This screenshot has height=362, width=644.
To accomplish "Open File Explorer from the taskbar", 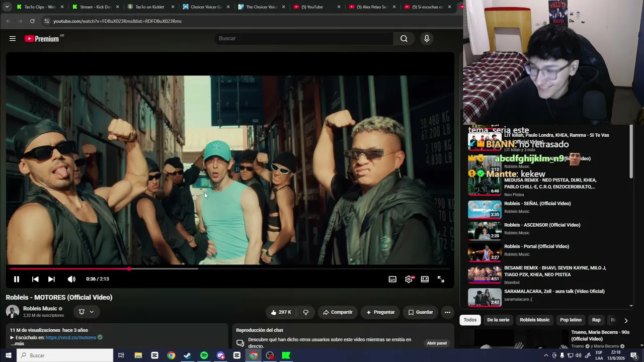I will 138,355.
